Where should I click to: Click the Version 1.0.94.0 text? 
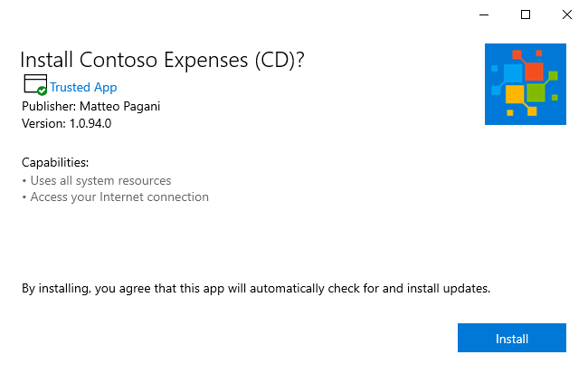(67, 123)
